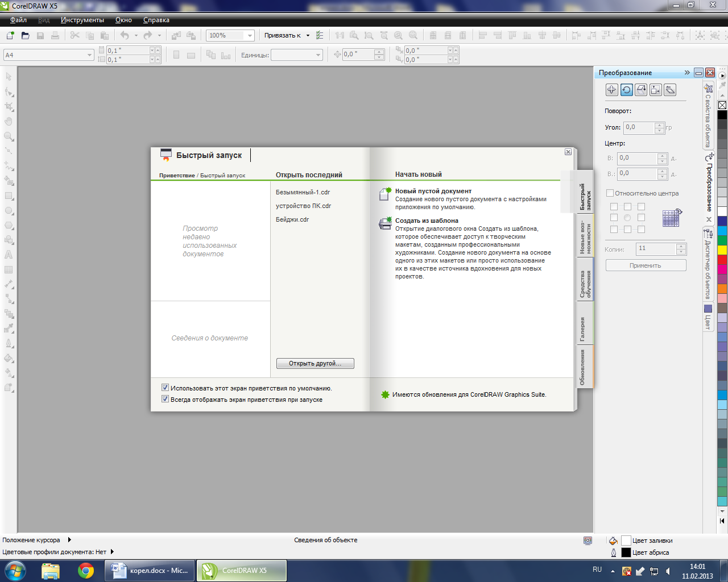Enable the 'Относительно центра' checkbox
The height and width of the screenshot is (582, 728).
[610, 193]
